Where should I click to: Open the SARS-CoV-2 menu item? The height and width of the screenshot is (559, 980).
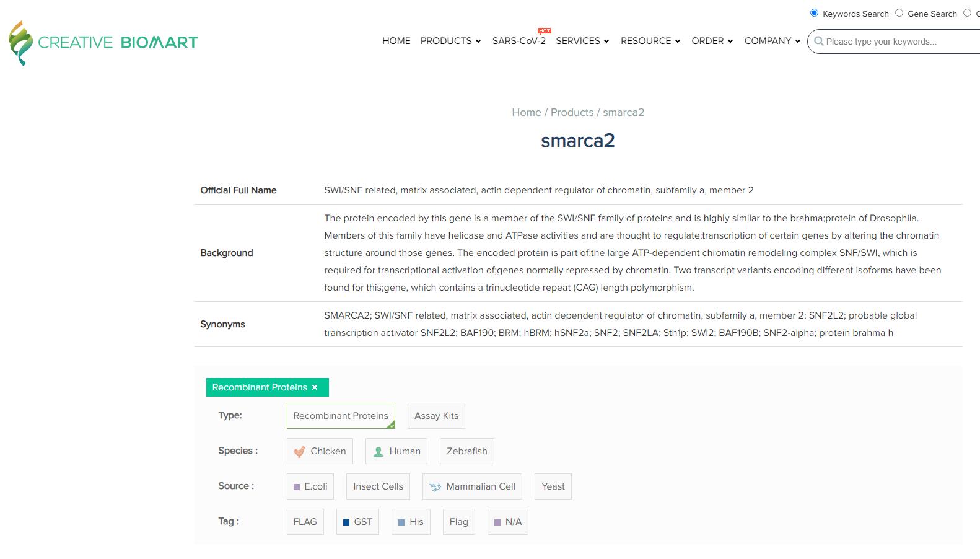pos(519,41)
